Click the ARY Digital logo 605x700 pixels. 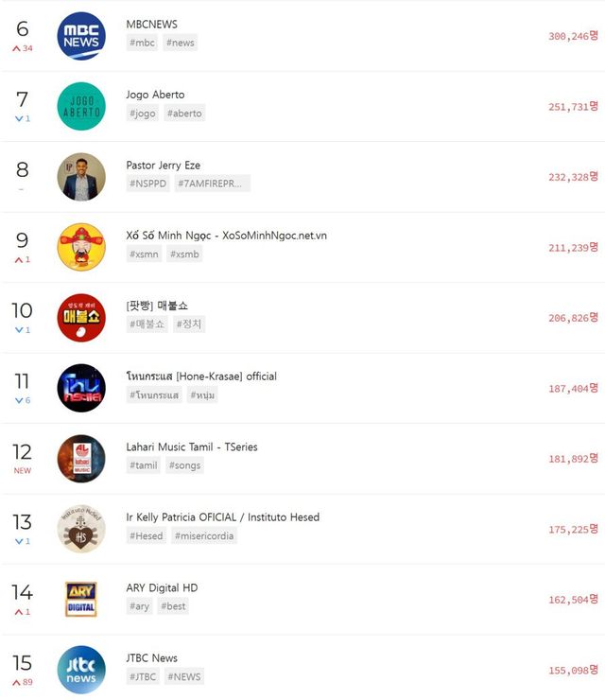(x=81, y=600)
